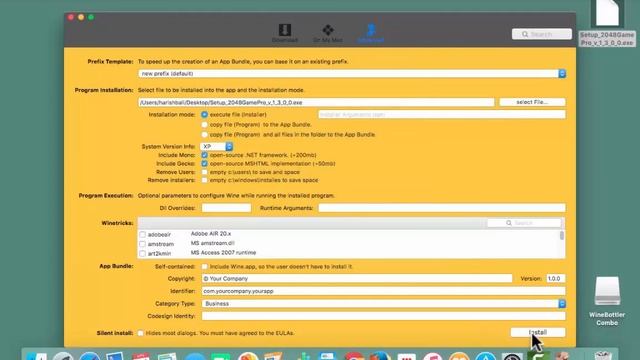
Task: Click the select File... button
Action: pyautogui.click(x=532, y=102)
